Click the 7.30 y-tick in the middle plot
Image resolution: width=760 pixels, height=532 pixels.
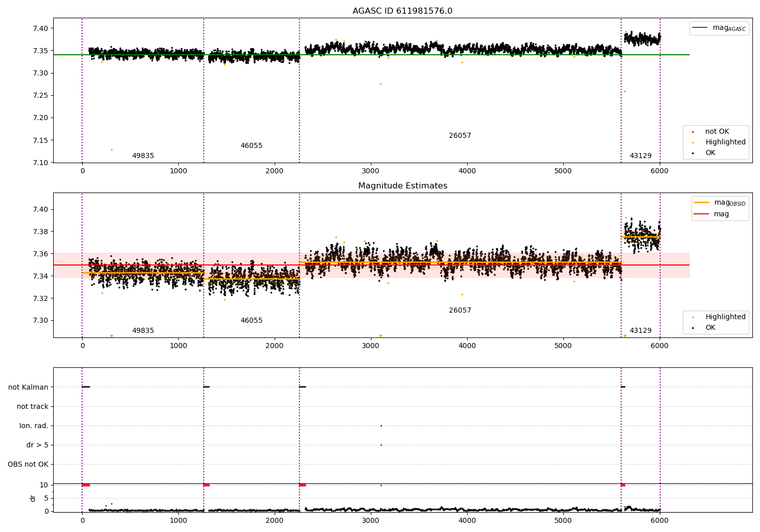(x=40, y=321)
